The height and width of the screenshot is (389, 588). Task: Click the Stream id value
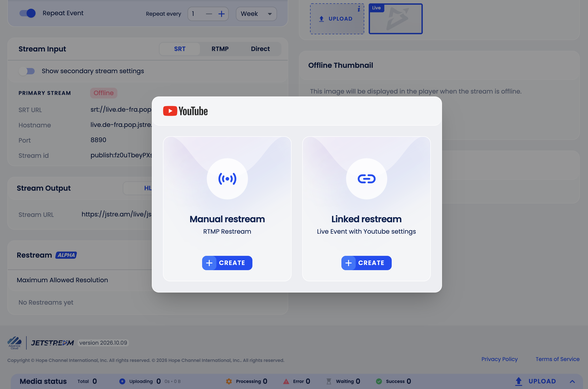click(x=121, y=155)
